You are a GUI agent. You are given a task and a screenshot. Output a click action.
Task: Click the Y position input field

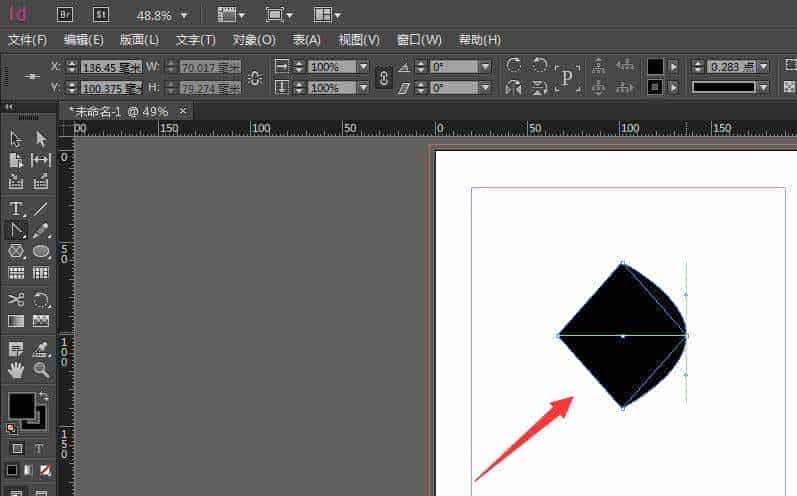click(111, 88)
